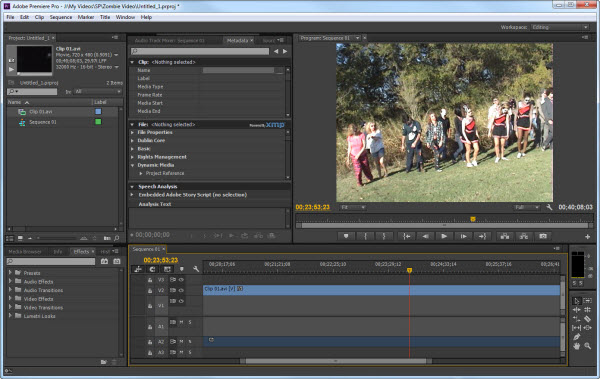Go to Out point in Program Monitor

coord(482,236)
